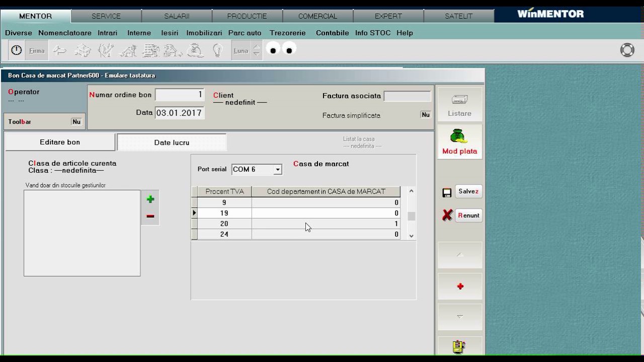This screenshot has width=644, height=362.
Task: Click the building toolbar icon
Action: tap(151, 50)
